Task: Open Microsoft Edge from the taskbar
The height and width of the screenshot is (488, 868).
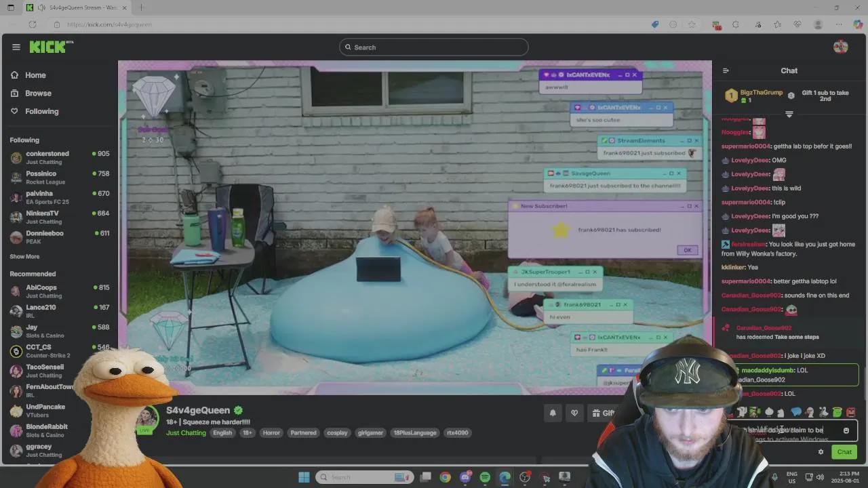Action: pyautogui.click(x=505, y=477)
